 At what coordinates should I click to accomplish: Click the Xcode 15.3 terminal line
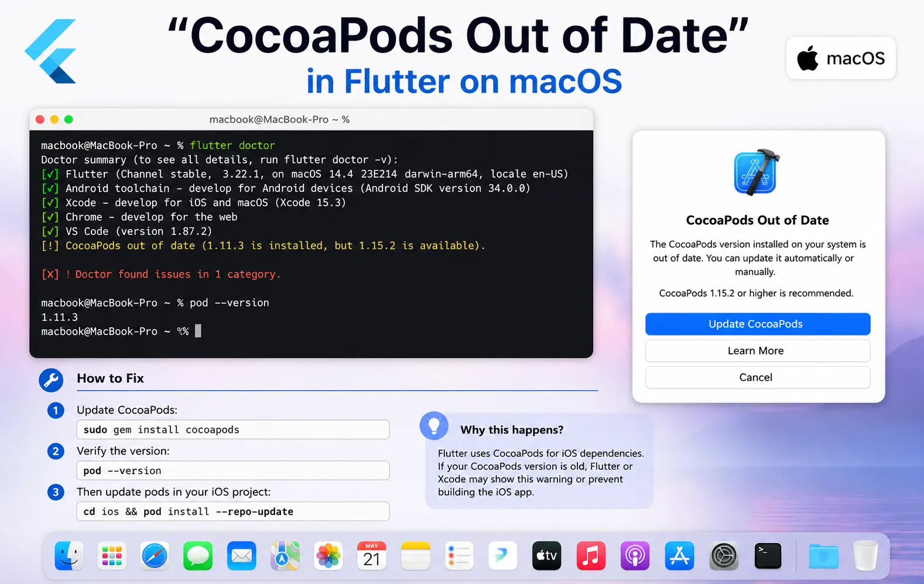coord(194,203)
